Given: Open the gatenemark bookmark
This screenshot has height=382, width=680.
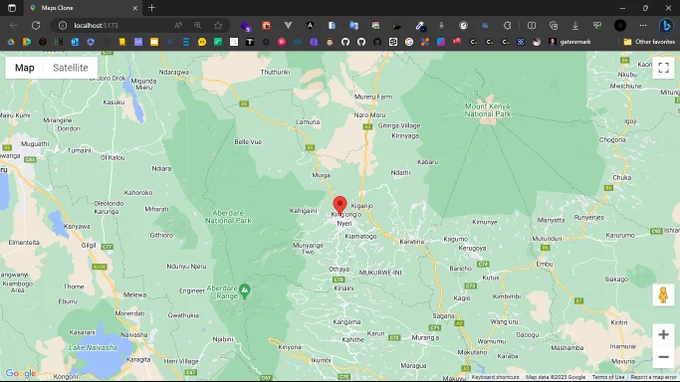Looking at the screenshot, I should [570, 42].
